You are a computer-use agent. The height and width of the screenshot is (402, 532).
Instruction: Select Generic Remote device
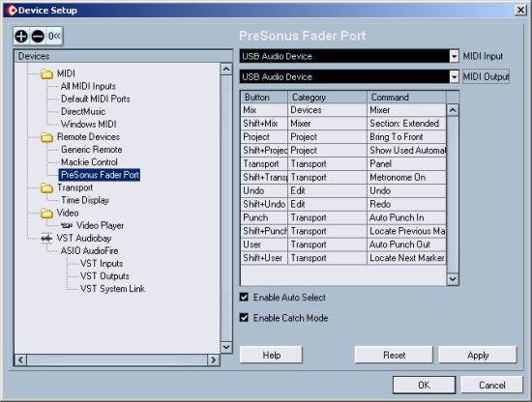coord(91,150)
